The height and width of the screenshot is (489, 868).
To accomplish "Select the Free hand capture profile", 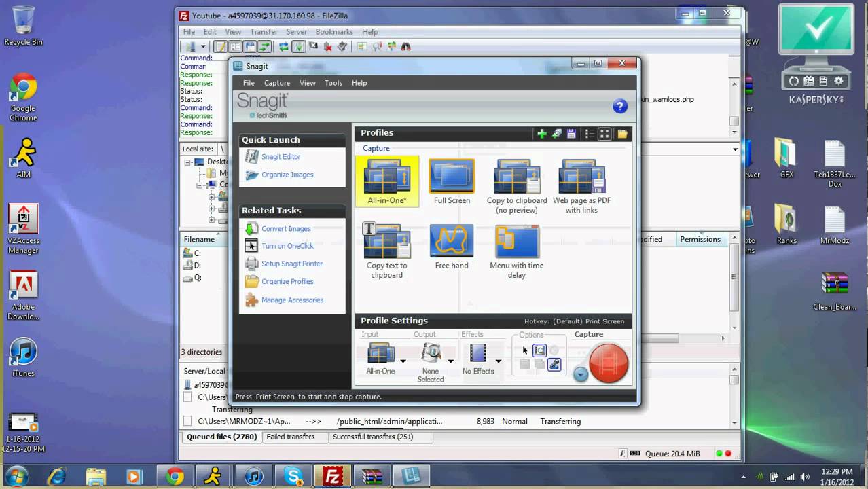I will tap(452, 246).
